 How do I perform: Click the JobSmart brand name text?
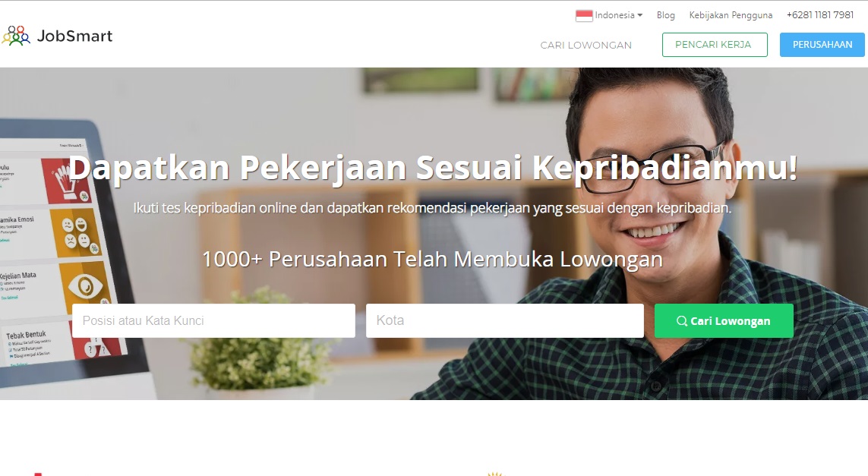click(x=74, y=36)
